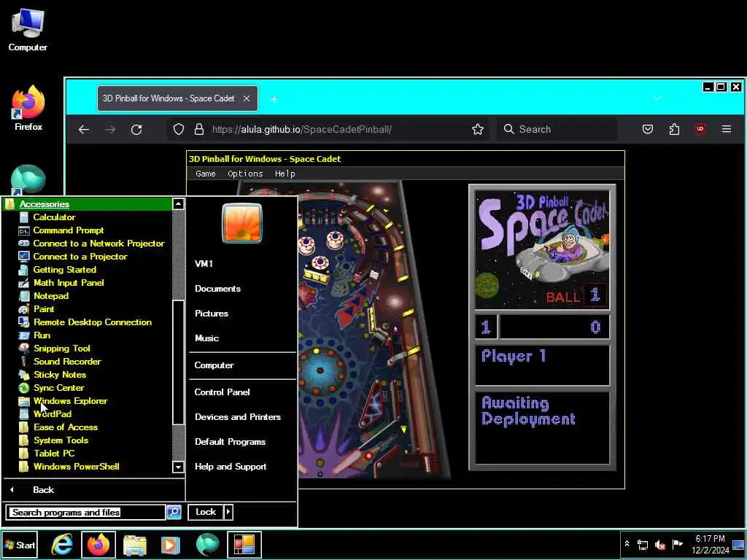Open the Run dialog entry
This screenshot has width=747, height=560.
(x=42, y=335)
